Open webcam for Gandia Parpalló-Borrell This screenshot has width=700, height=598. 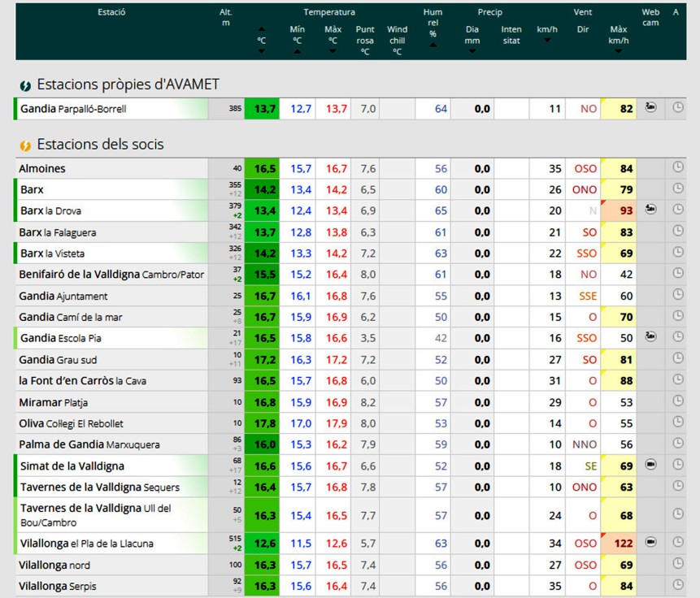(651, 107)
